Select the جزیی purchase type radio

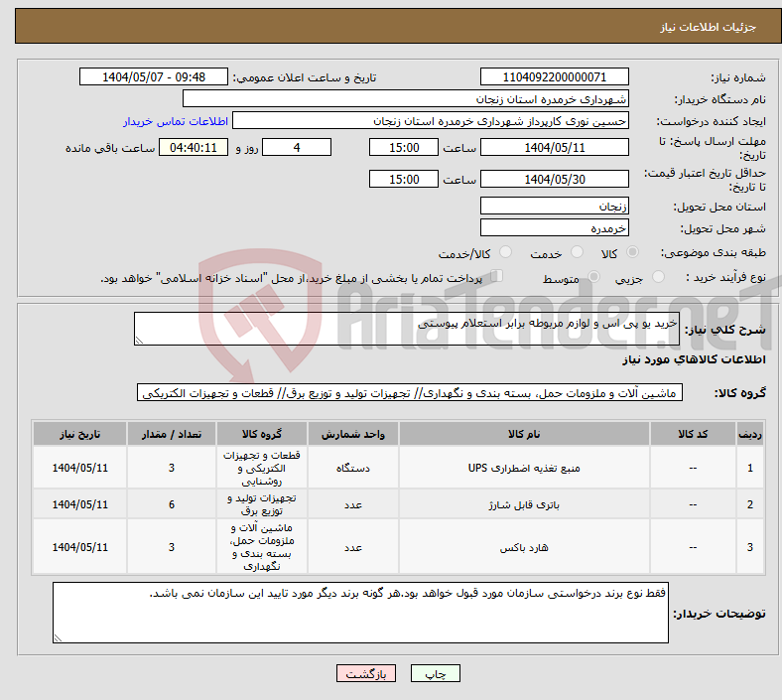(x=658, y=277)
